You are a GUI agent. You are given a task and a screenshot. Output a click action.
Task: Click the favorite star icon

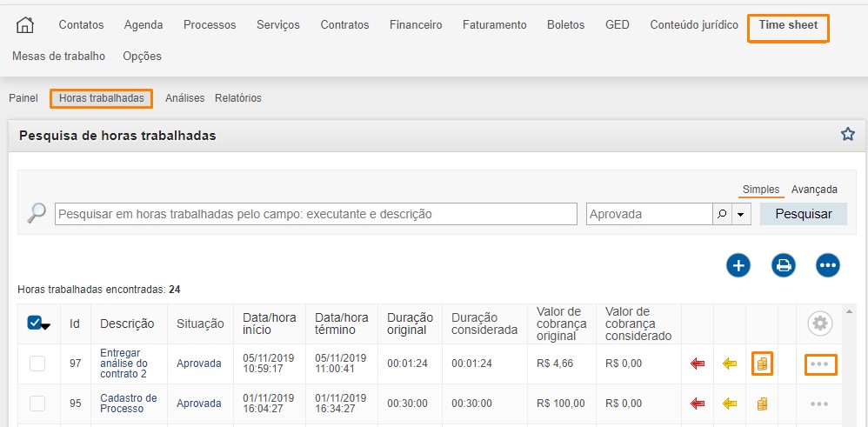[847, 134]
